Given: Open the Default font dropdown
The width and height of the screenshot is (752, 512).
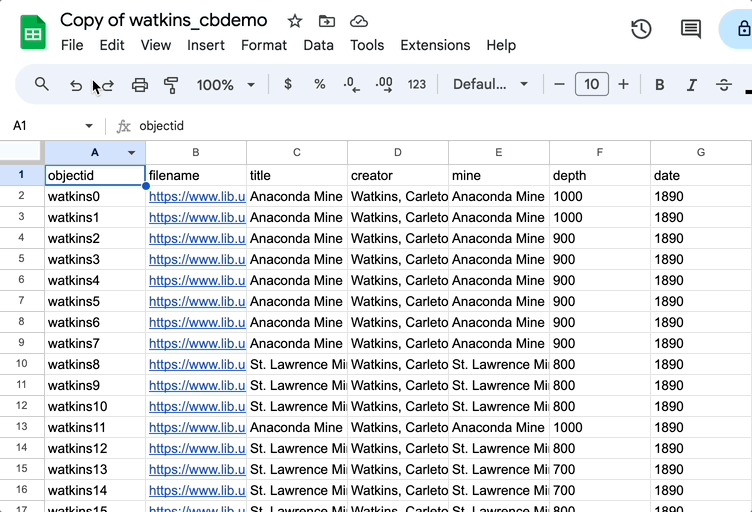Looking at the screenshot, I should (490, 84).
